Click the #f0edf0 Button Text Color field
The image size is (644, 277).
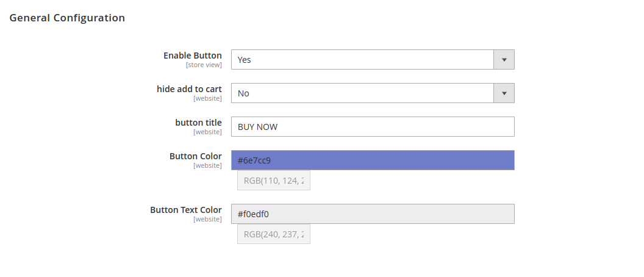(373, 214)
